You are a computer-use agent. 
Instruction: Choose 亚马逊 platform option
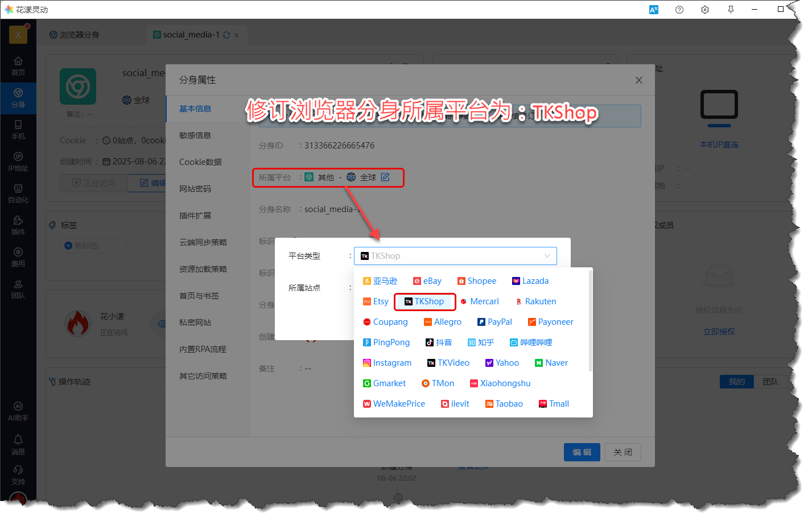click(380, 281)
